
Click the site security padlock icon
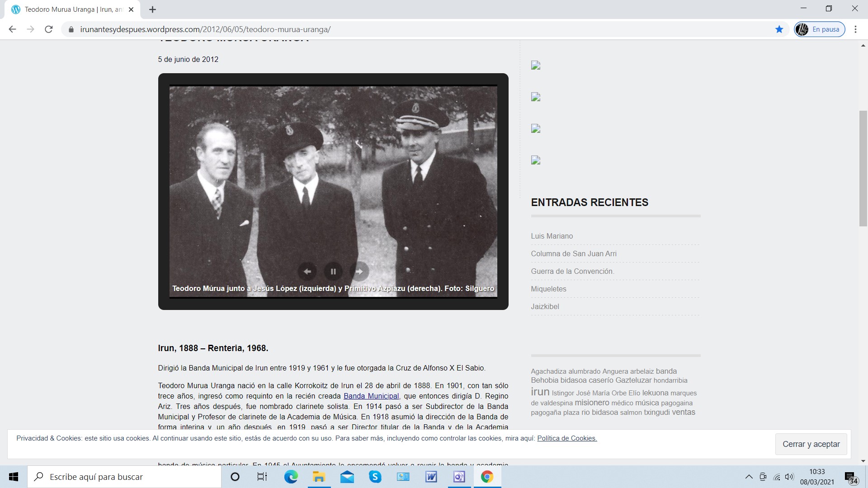[x=71, y=29]
